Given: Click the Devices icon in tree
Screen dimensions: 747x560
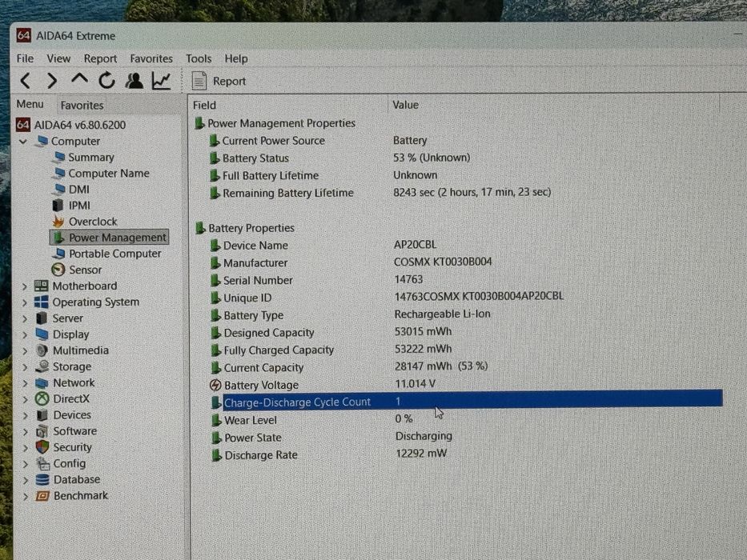Looking at the screenshot, I should pyautogui.click(x=42, y=414).
